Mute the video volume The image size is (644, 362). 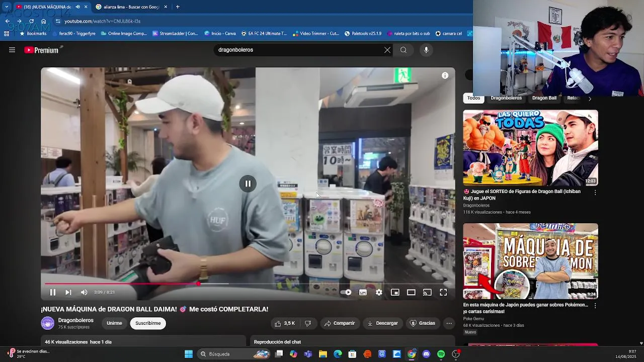click(x=84, y=292)
